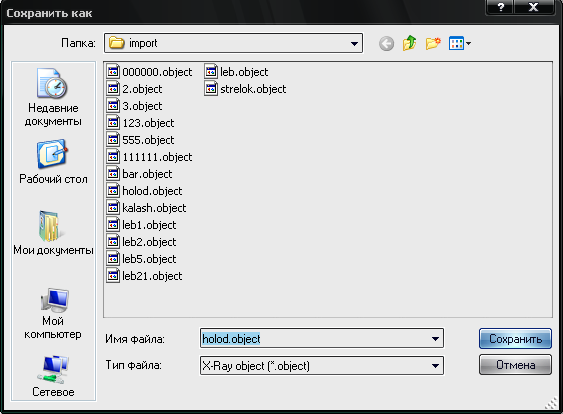Click the icon of kalash.object
Image resolution: width=563 pixels, height=414 pixels.
click(113, 208)
